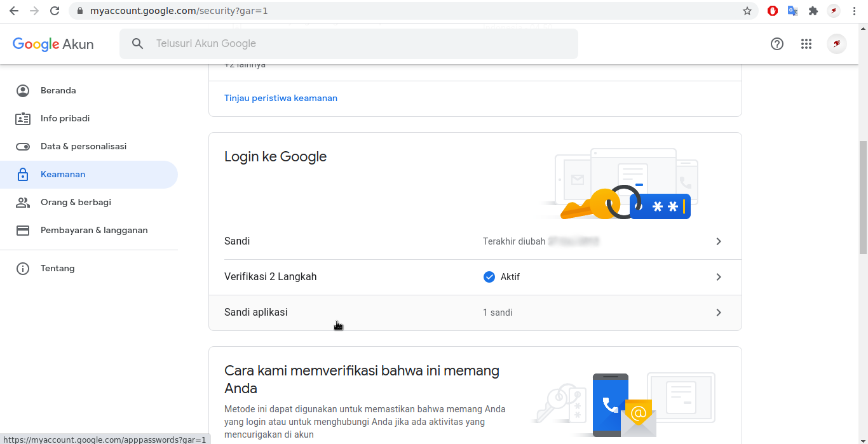Click the Opera red extension icon
The image size is (868, 444).
click(773, 11)
